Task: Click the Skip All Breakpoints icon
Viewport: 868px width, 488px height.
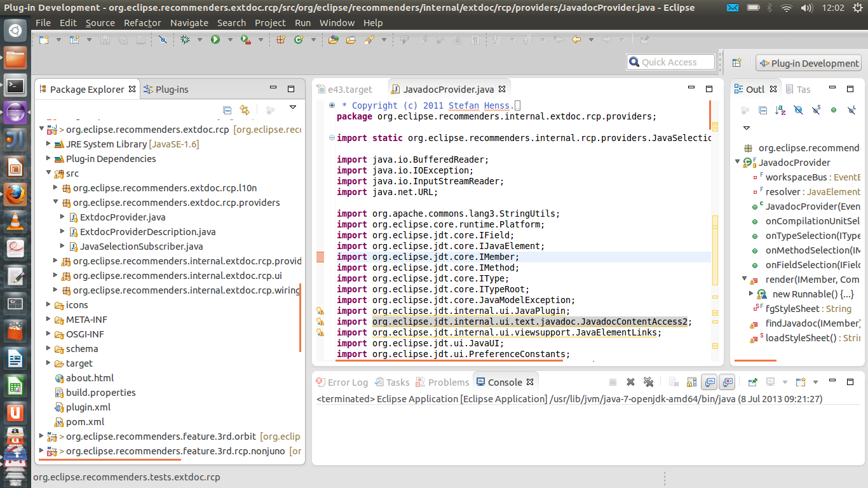Action: click(x=163, y=39)
